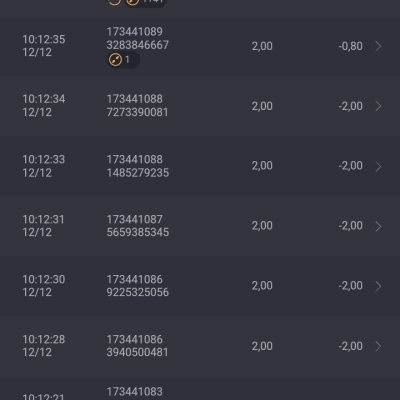Show details via 10:12:30 row chevron
Viewport: 400px width, 400px height.
[378, 286]
